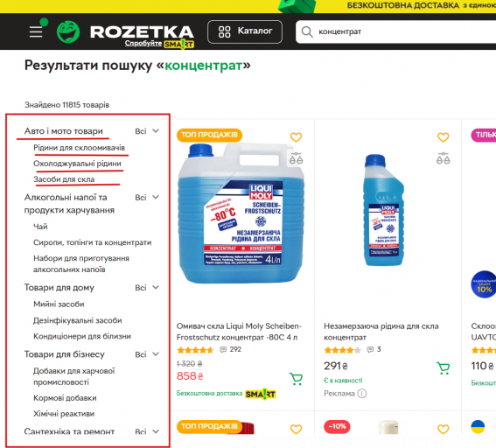Click the Rozetka smiley logo
496x448 pixels.
[68, 31]
